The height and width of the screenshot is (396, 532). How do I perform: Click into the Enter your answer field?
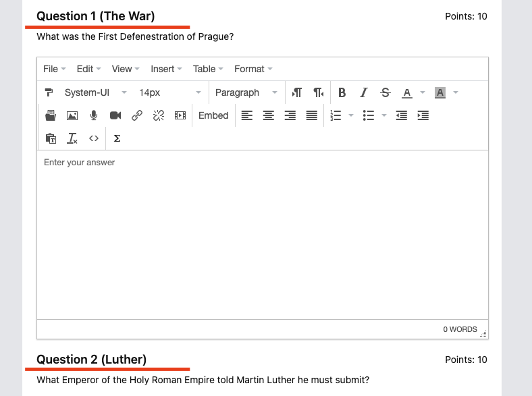[263, 235]
